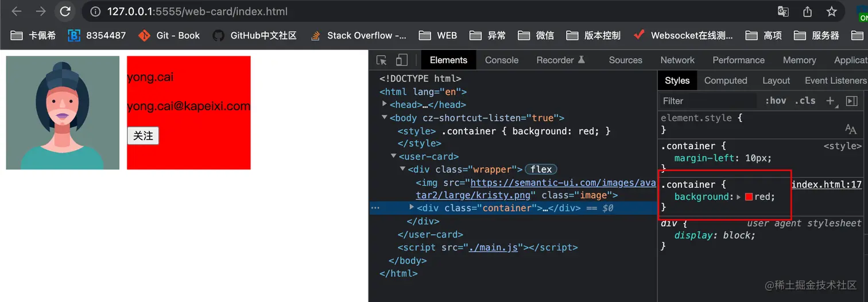Open the Git - Book bookmark
The width and height of the screenshot is (868, 302).
pyautogui.click(x=169, y=36)
